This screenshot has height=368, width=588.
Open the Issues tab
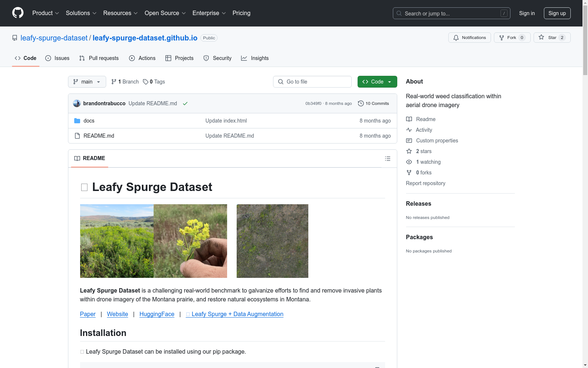tap(57, 58)
